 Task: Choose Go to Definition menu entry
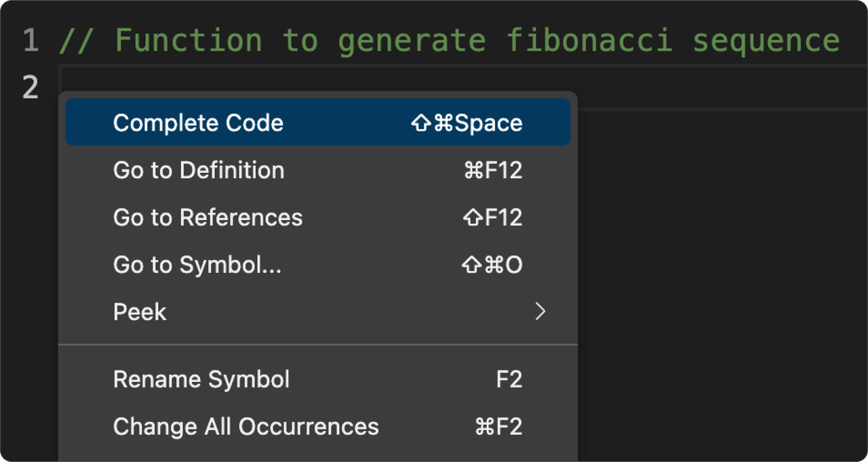click(199, 170)
